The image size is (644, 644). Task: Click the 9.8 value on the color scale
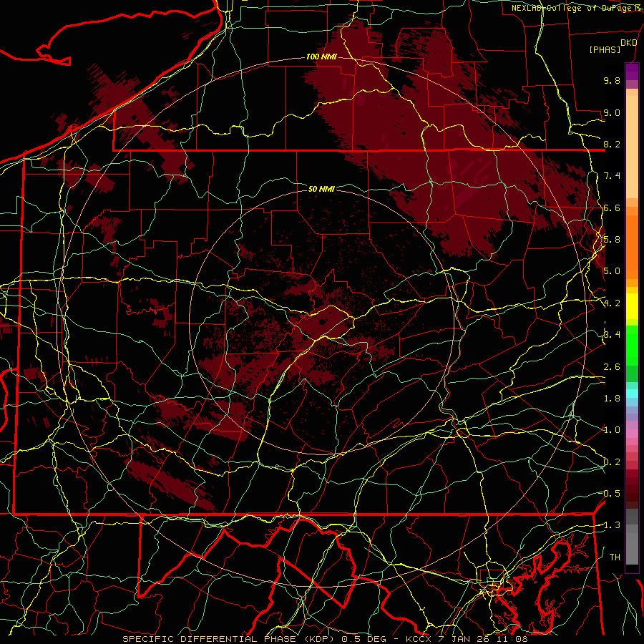point(612,80)
